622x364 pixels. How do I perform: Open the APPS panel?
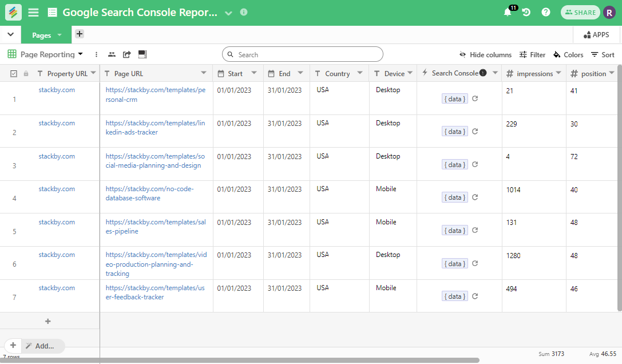596,34
